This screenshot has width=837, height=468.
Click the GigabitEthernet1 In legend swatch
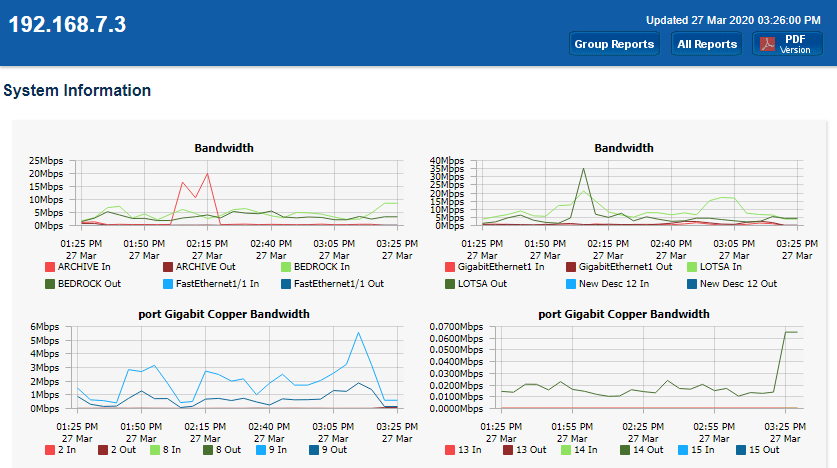[450, 267]
